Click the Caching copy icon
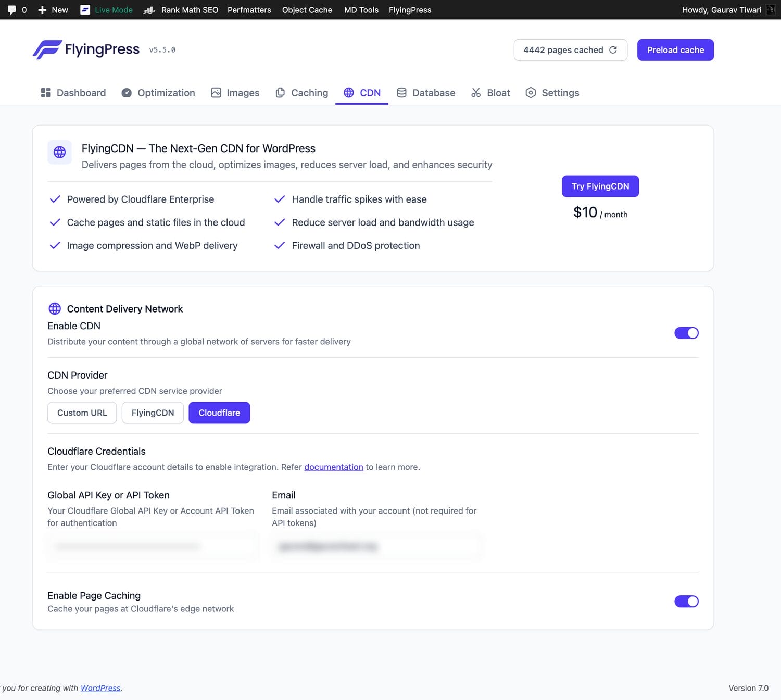The height and width of the screenshot is (700, 781). click(x=280, y=93)
